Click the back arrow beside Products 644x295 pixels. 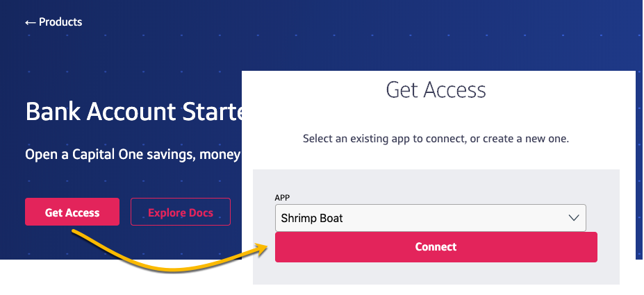pos(30,22)
